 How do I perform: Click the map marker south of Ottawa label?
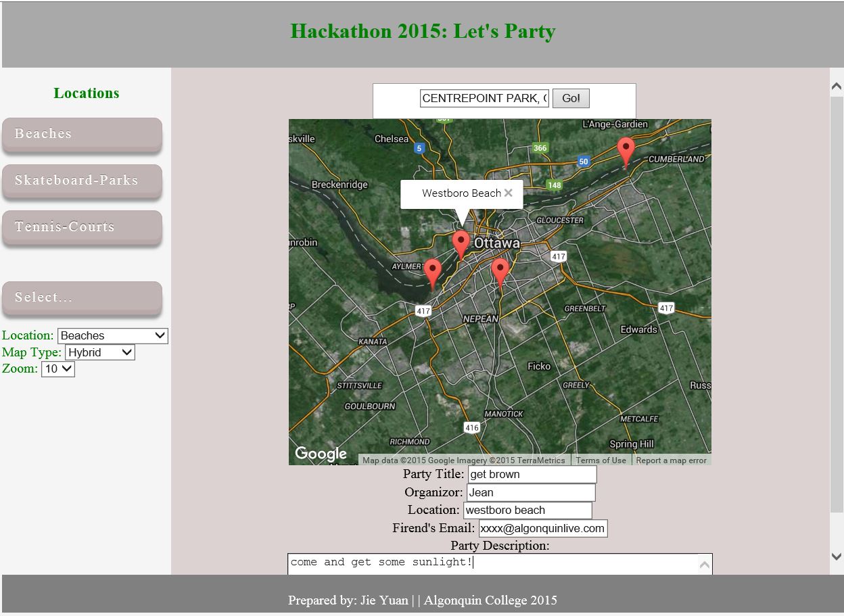point(500,273)
